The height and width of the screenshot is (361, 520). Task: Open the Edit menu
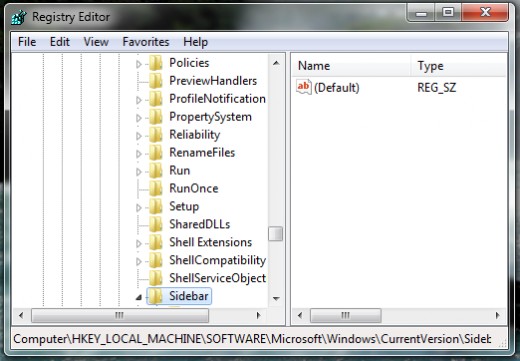coord(60,42)
